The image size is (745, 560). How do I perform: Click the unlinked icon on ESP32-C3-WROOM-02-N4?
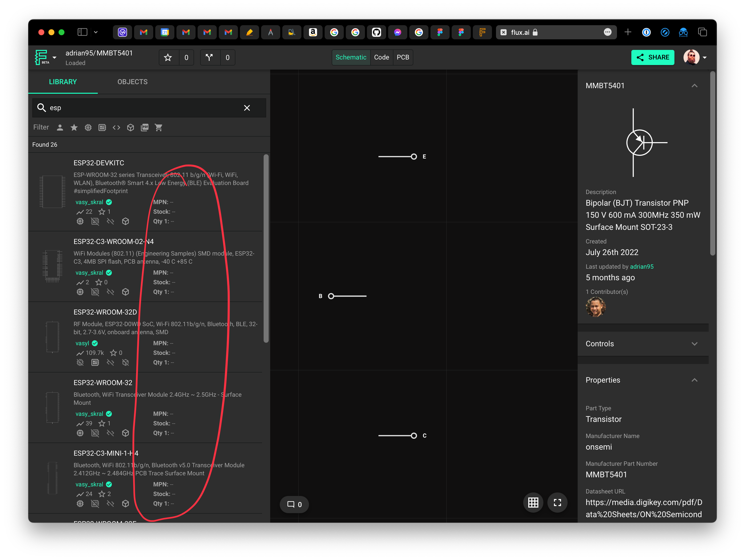click(110, 292)
